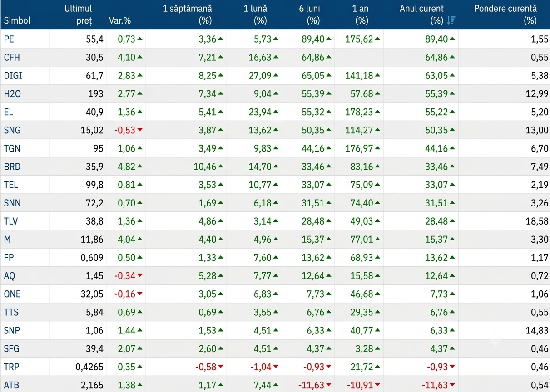Sort by Ultimul preț column header
This screenshot has height=392, width=550.
(x=78, y=15)
